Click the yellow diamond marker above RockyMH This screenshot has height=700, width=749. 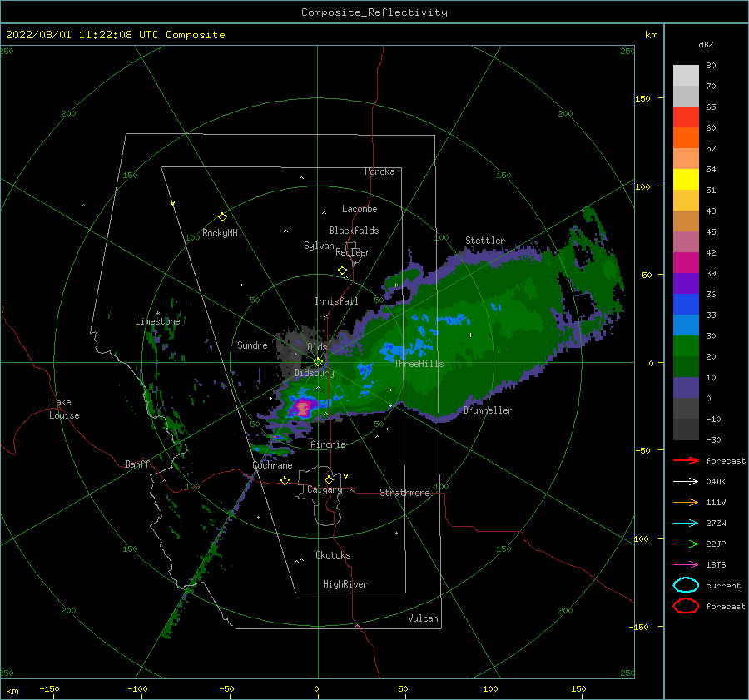pos(222,217)
